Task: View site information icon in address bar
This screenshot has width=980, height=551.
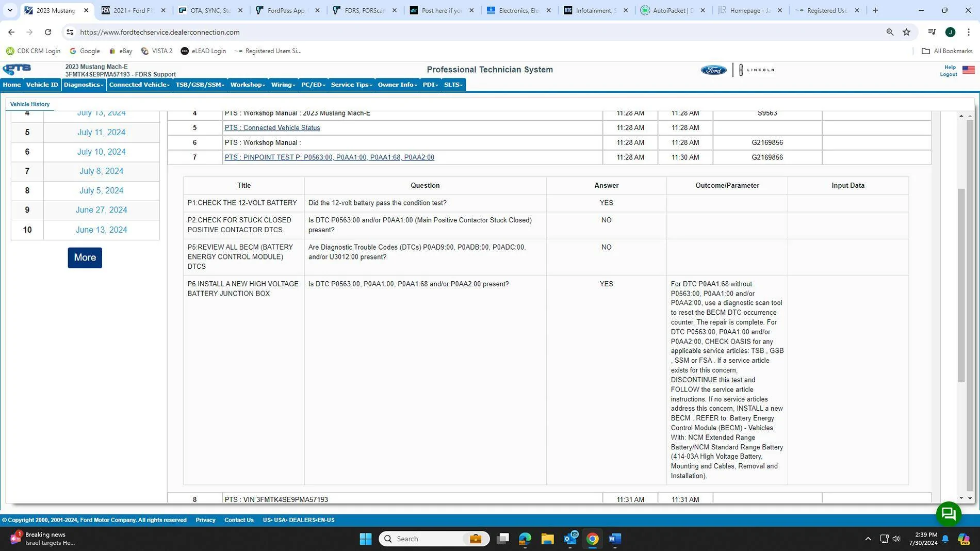Action: pos(70,32)
